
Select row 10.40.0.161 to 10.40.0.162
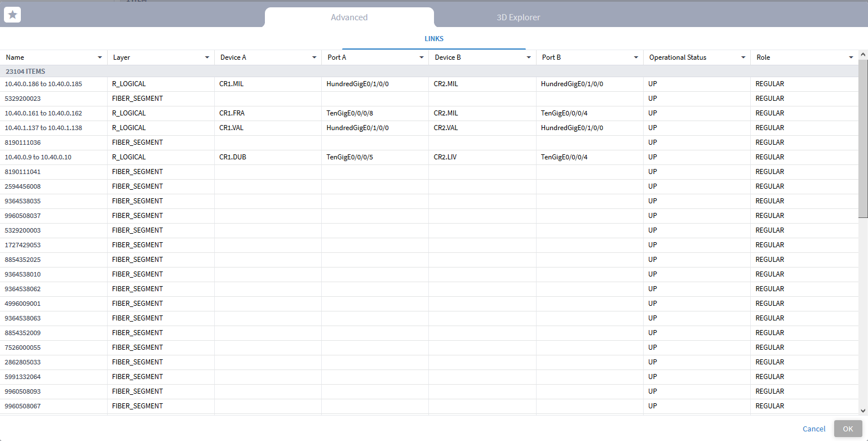point(429,113)
